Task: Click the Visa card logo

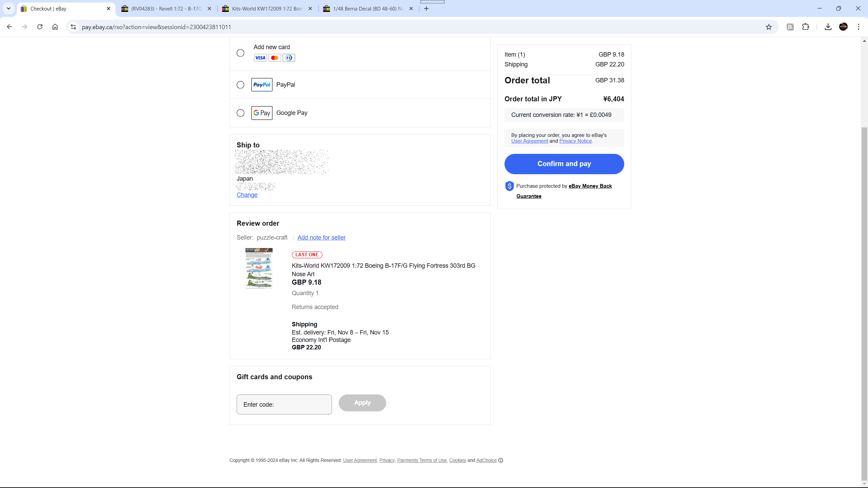Action: point(260,58)
